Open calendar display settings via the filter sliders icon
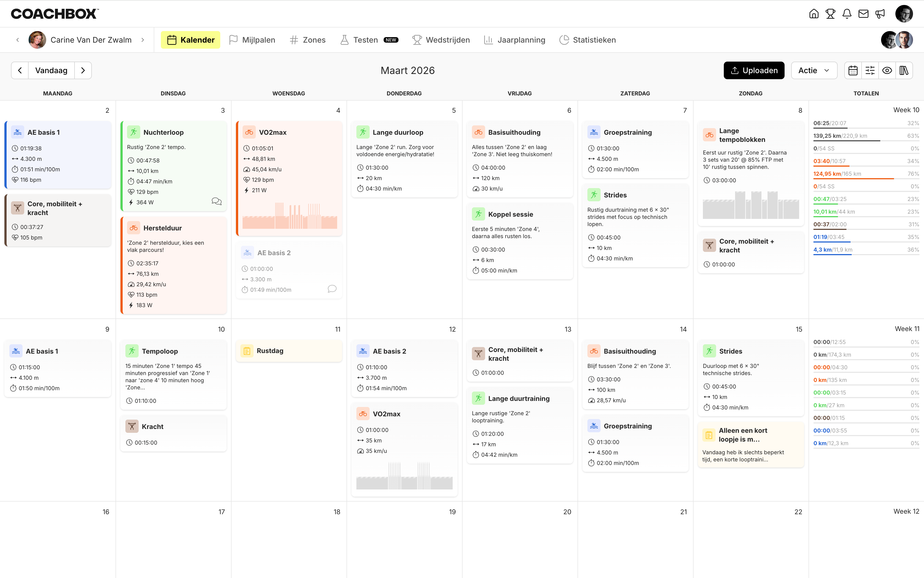 [870, 70]
